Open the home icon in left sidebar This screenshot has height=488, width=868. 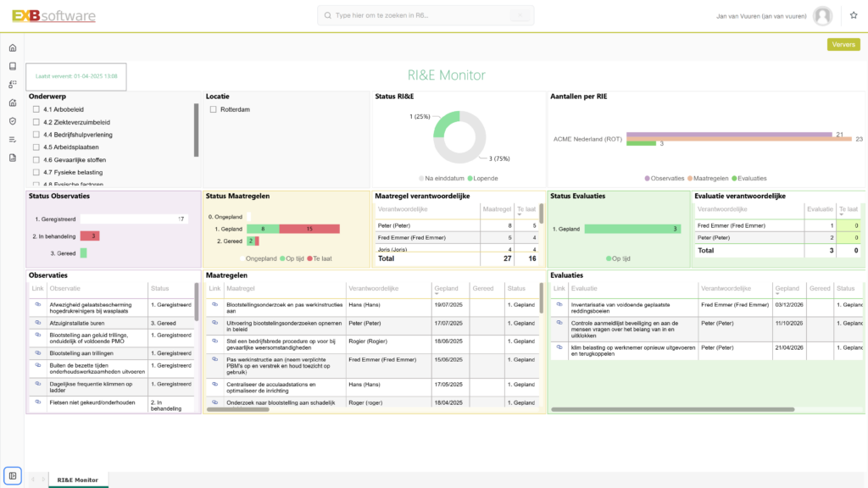13,47
